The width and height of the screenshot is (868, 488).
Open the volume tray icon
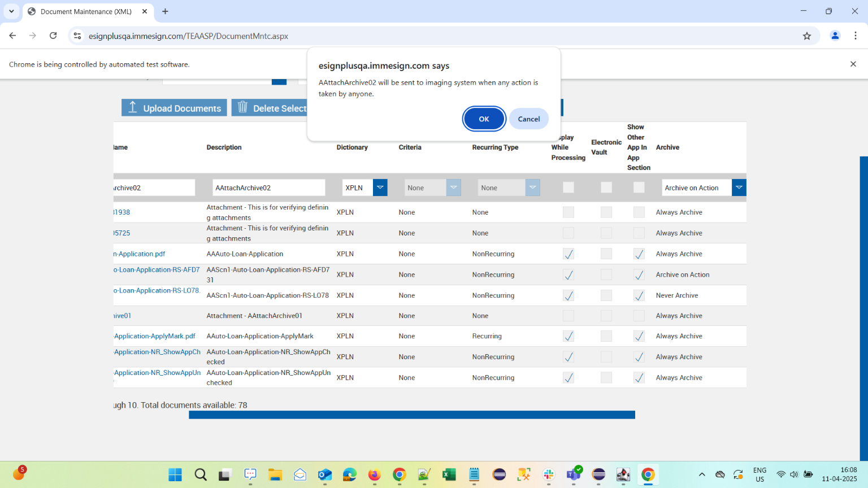[794, 474]
